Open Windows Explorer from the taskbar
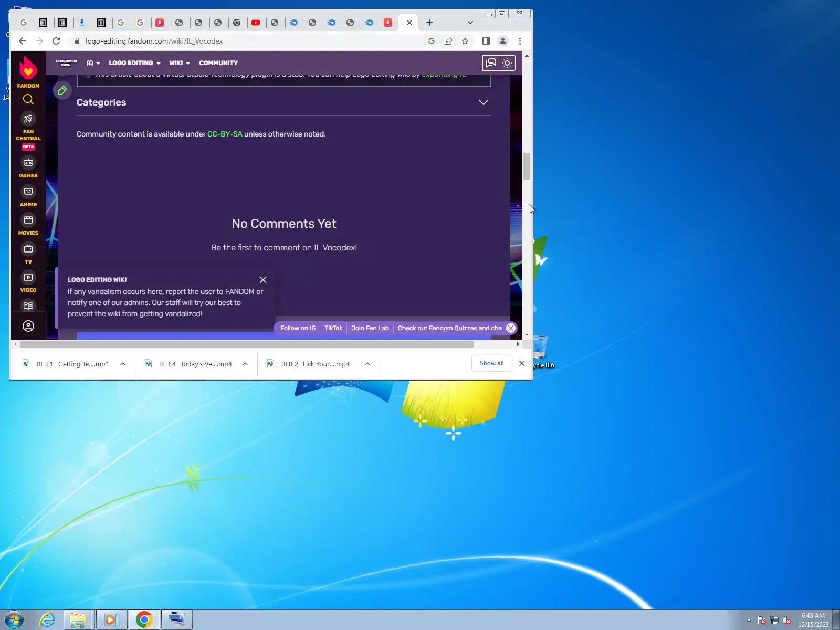840x630 pixels. pyautogui.click(x=78, y=620)
